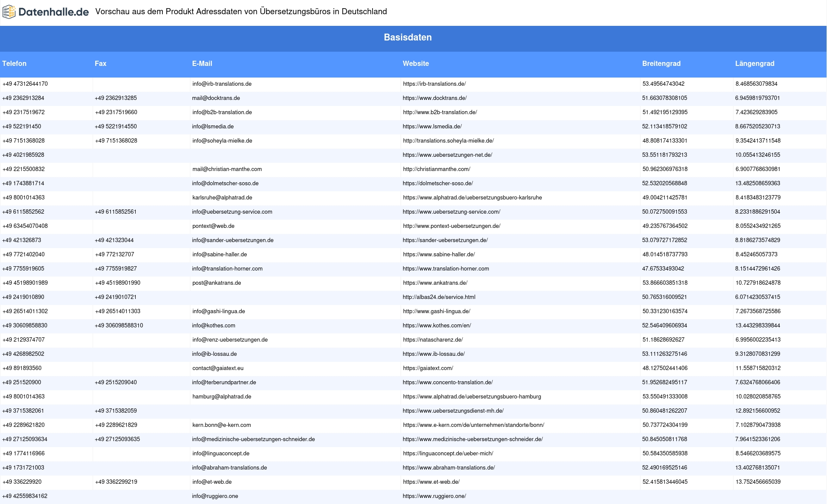
Task: Select email post@ankatrans.de
Action: (x=217, y=283)
